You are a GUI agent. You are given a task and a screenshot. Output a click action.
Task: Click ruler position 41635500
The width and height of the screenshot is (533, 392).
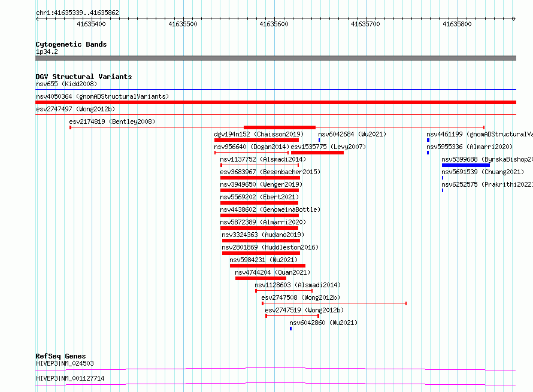[183, 24]
